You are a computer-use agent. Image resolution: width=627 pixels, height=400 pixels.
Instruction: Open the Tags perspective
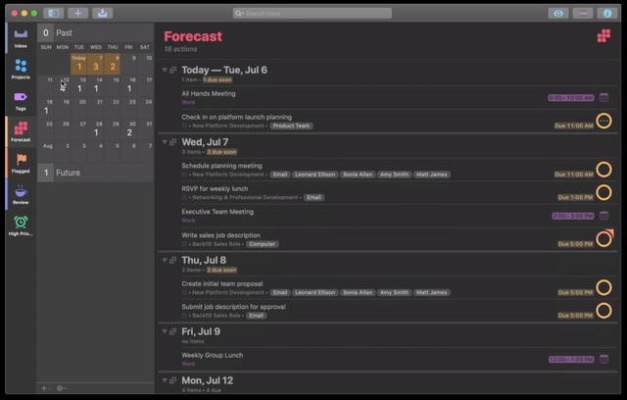pos(20,99)
